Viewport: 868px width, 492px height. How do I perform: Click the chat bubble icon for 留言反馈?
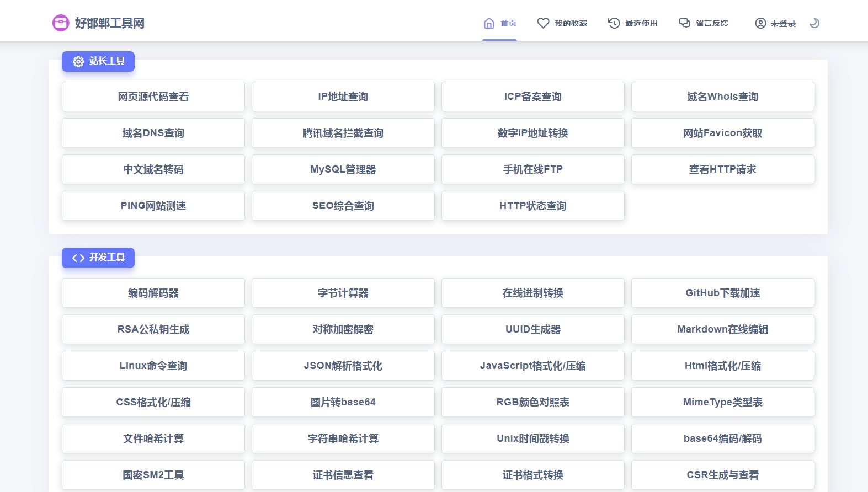coord(684,23)
